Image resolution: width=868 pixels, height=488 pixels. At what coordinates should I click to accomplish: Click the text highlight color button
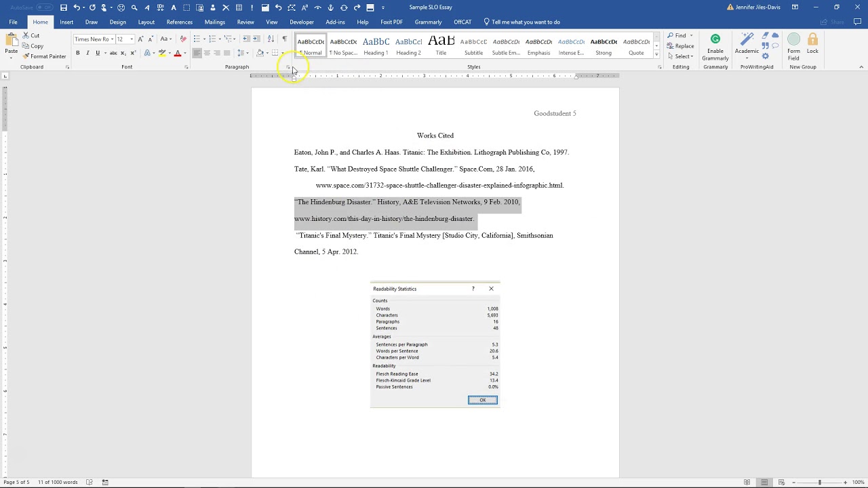click(161, 53)
